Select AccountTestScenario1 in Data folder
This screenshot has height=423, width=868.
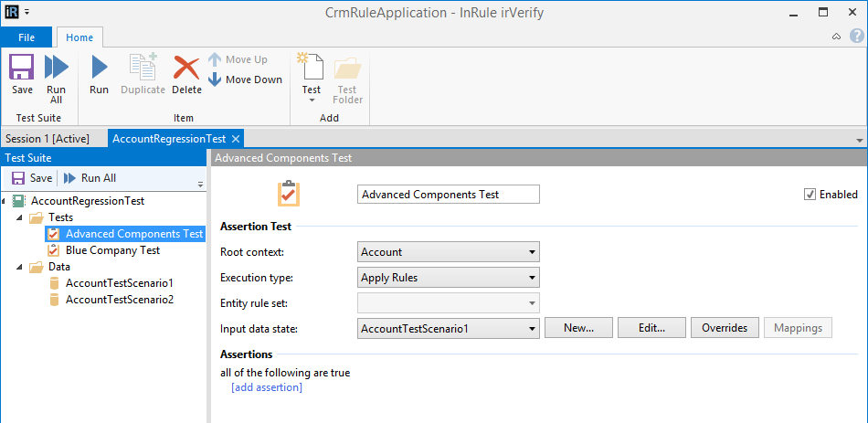point(120,283)
